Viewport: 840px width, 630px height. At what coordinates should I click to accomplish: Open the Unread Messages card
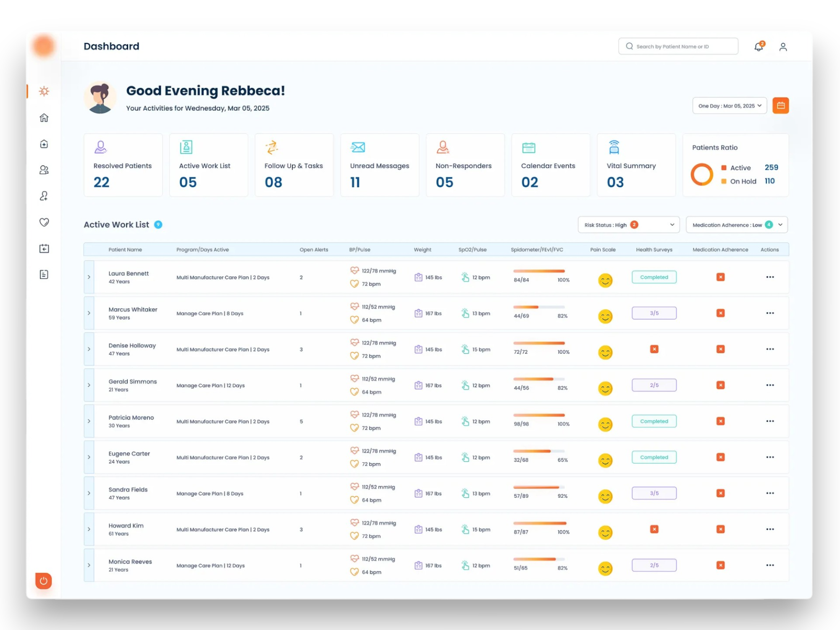tap(379, 165)
